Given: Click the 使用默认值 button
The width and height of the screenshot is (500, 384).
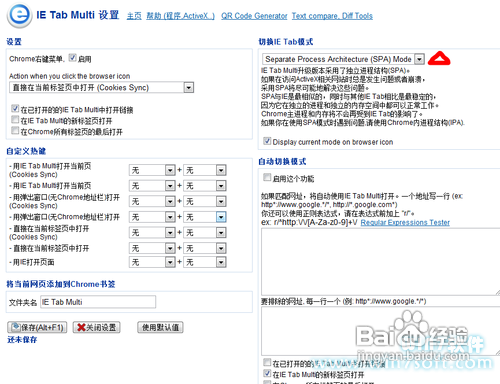Looking at the screenshot, I should tap(160, 327).
